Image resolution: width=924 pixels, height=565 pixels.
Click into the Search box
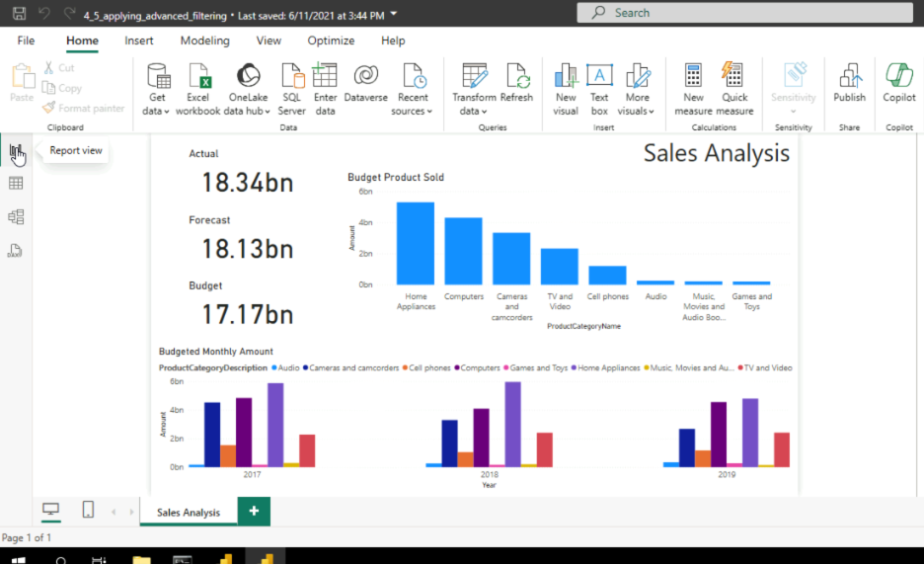(x=745, y=13)
